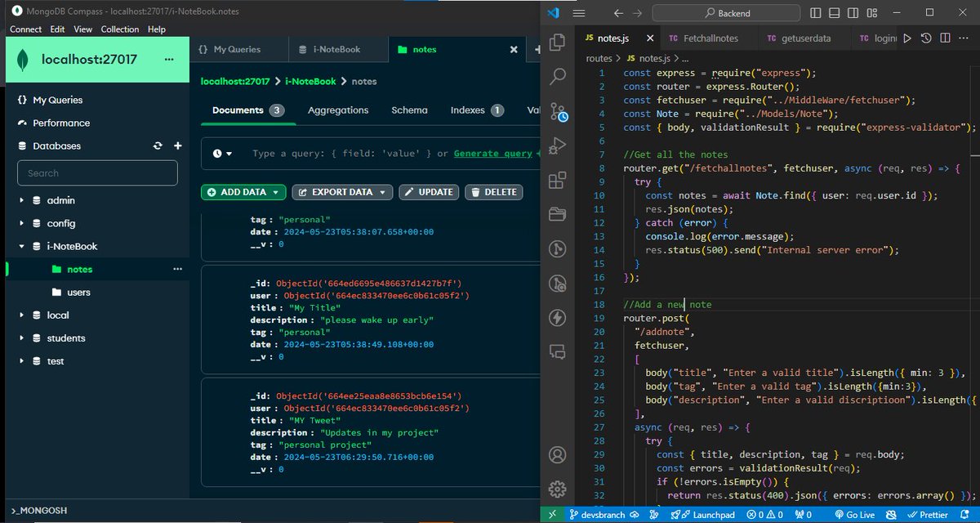Toggle the VS Code bottom panel
Screen dimensions: 980x523
pos(833,13)
